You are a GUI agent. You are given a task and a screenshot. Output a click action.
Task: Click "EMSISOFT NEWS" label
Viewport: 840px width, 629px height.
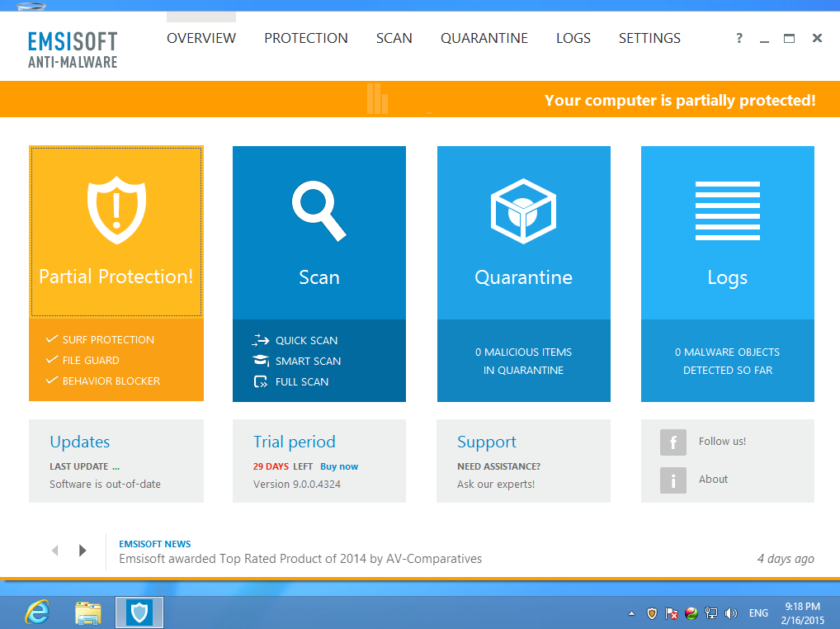pyautogui.click(x=155, y=544)
